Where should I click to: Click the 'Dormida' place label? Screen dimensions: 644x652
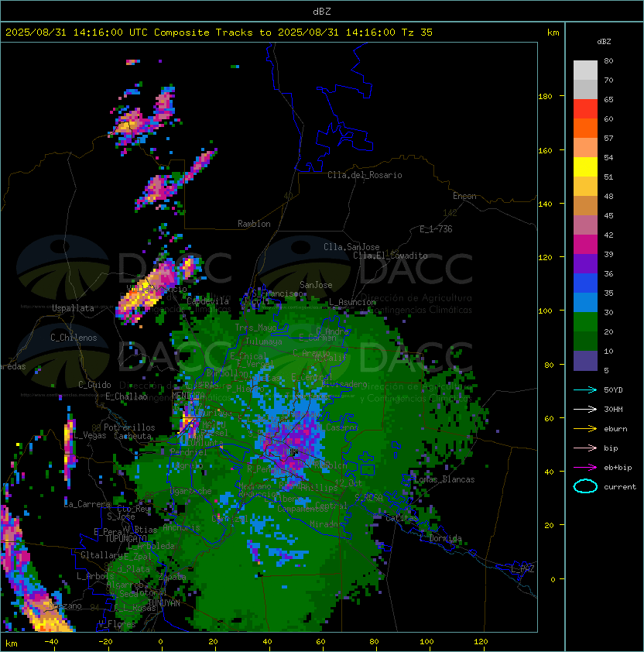coord(445,538)
